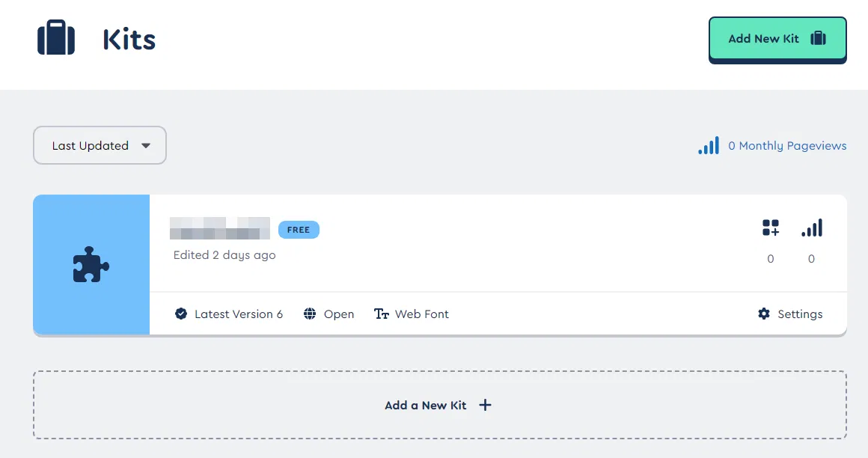Viewport: 868px width, 458px height.
Task: Click the plus icon beside Add a New Kit
Action: point(485,405)
